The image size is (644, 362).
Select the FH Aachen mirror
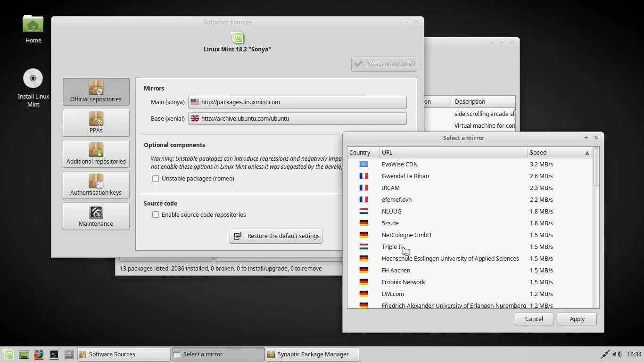470,270
